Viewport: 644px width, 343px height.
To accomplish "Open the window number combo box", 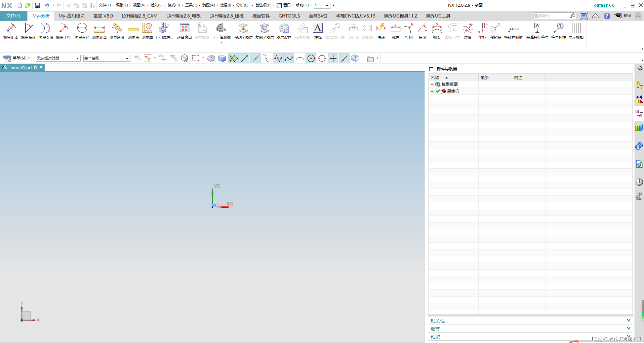I will [x=322, y=5].
